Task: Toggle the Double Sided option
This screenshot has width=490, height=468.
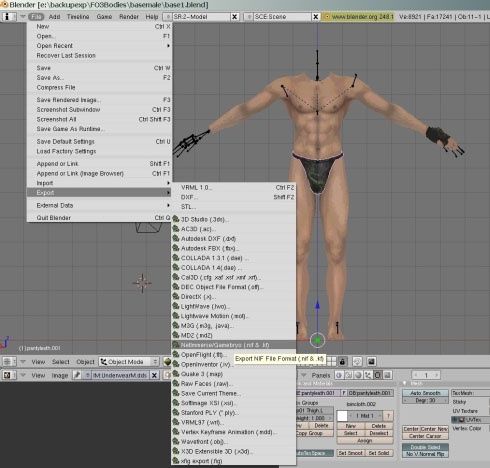Action: tap(425, 447)
